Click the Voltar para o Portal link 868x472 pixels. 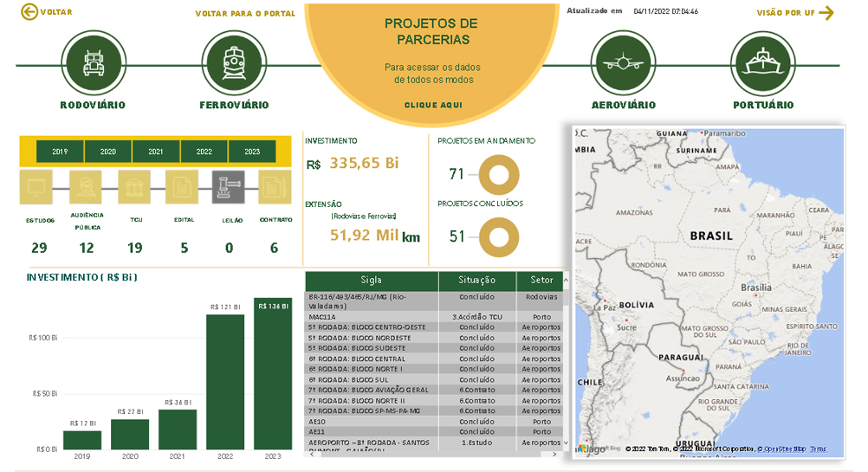point(245,13)
